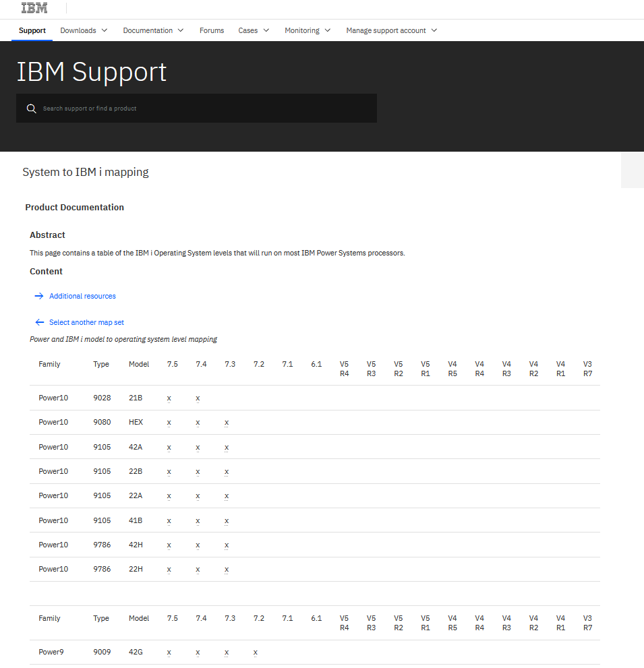Click the x for 9786 22H under 7.4
Viewport: 644px width, 668px height.
pos(197,569)
